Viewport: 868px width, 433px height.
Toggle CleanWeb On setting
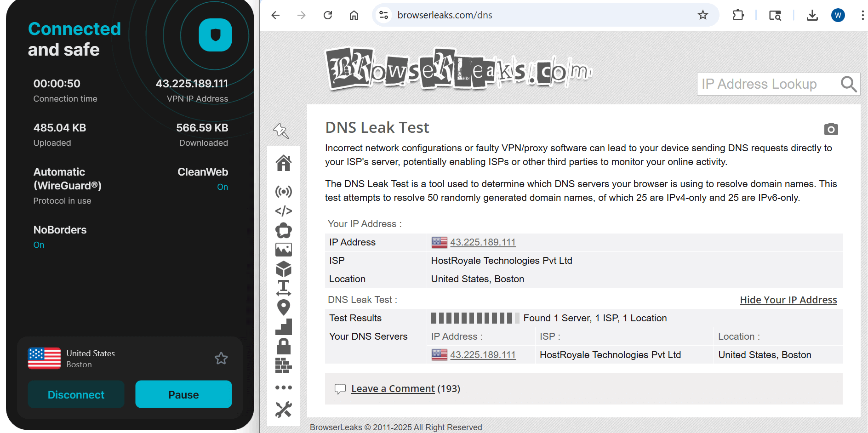(223, 187)
